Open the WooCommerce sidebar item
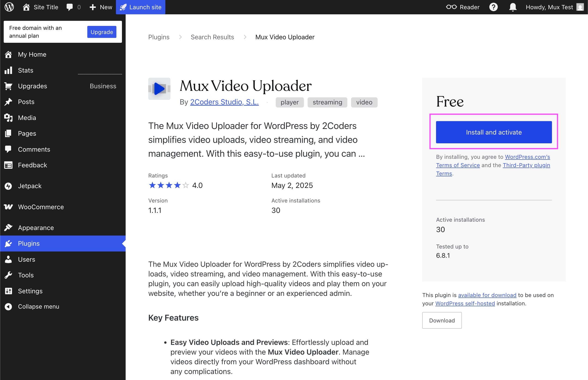This screenshot has height=380, width=588. (x=41, y=207)
